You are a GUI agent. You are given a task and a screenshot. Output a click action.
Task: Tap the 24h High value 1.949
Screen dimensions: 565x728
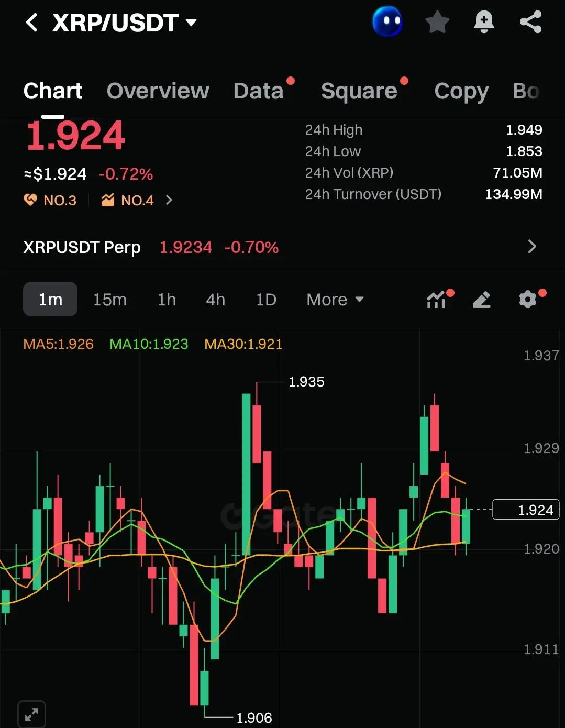pyautogui.click(x=524, y=130)
